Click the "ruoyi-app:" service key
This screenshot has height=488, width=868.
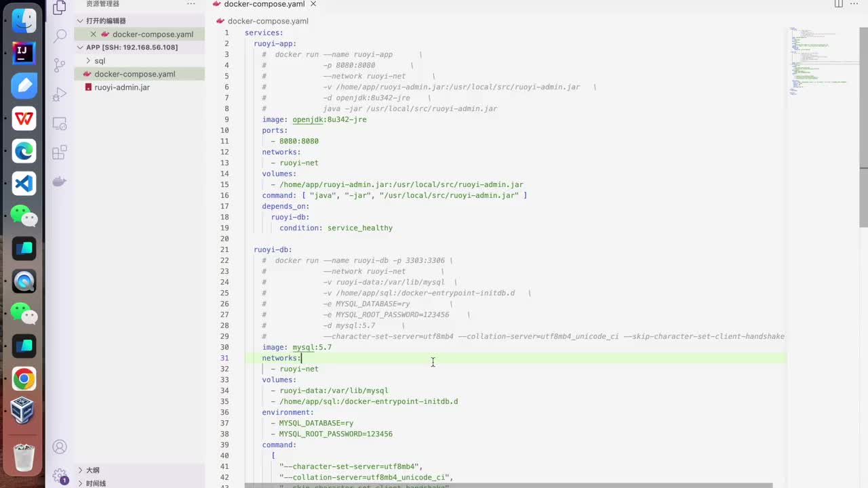[275, 43]
